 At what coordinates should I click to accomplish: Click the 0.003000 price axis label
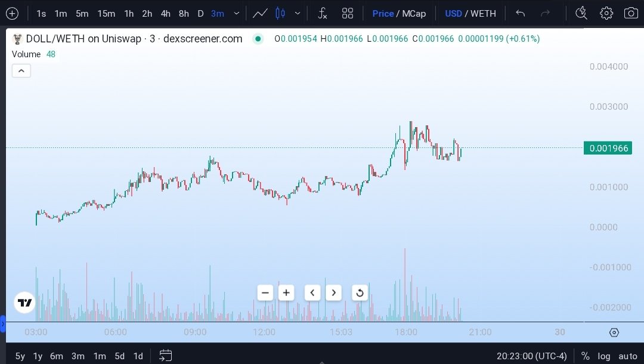tap(609, 107)
